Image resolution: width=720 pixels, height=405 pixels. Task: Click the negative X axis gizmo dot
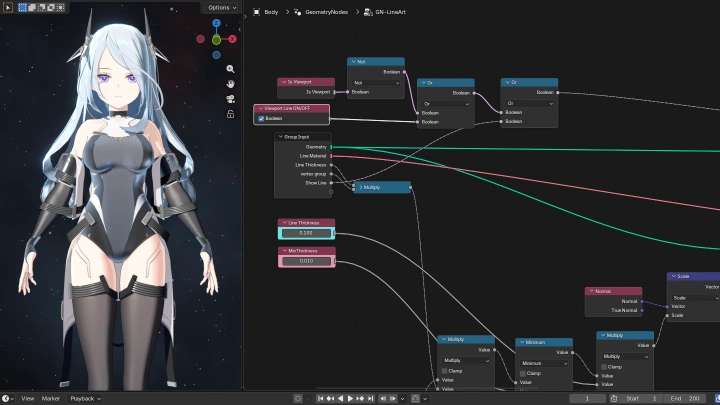coord(200,39)
